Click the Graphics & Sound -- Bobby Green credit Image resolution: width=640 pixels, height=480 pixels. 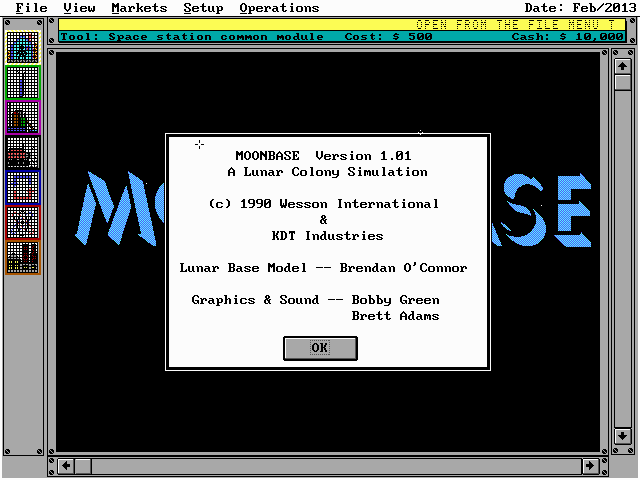click(315, 300)
